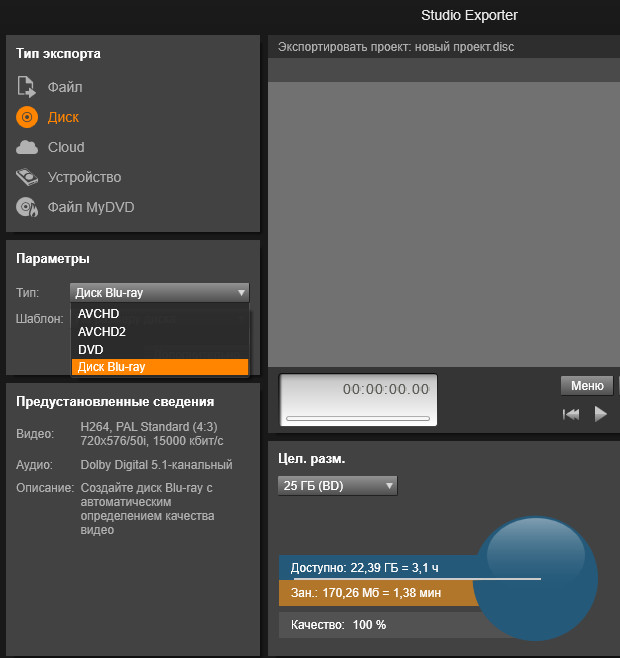Click the Зан.: 170,26 Мб used space bar
The height and width of the screenshot is (658, 620).
378,593
